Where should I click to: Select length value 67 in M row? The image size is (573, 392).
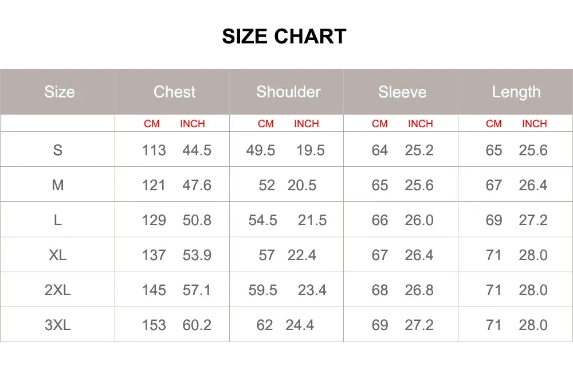(x=493, y=185)
